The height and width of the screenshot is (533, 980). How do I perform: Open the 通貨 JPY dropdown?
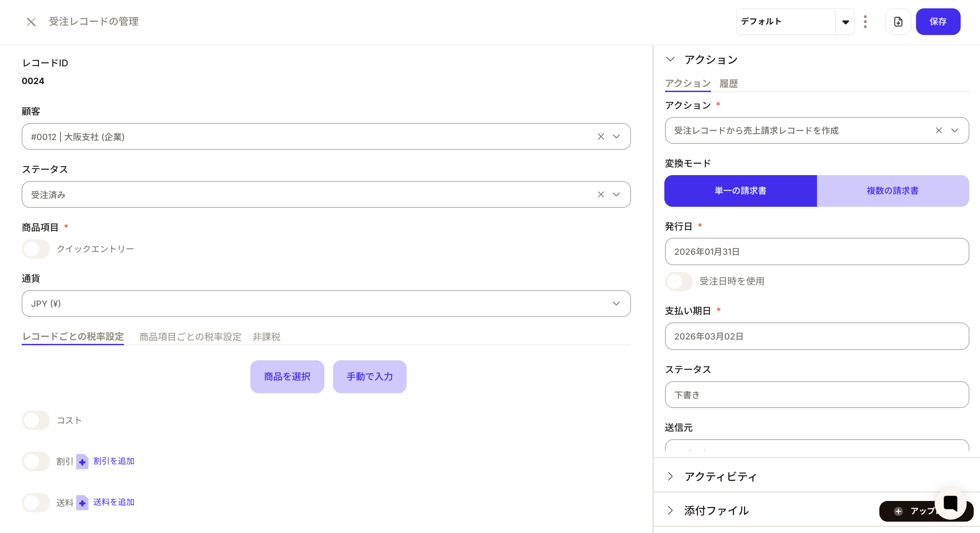[326, 304]
